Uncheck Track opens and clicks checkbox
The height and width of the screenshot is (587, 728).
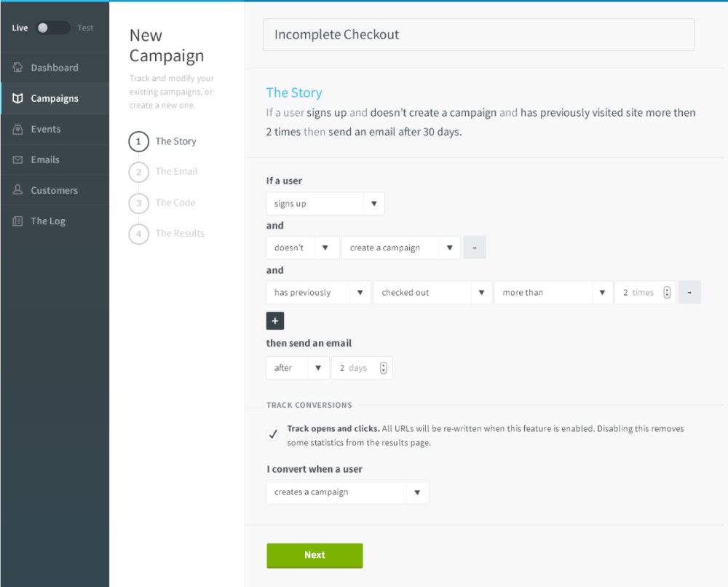(274, 435)
